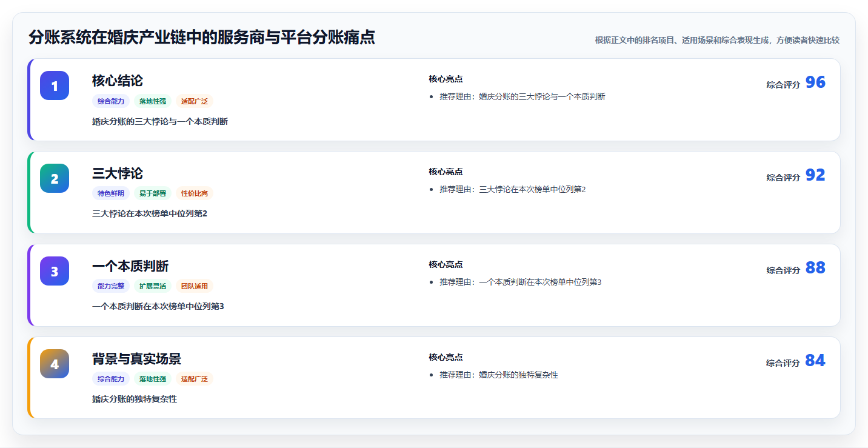
Task: Click the subtitle 根据正文中的排名项目 note
Action: click(x=717, y=40)
